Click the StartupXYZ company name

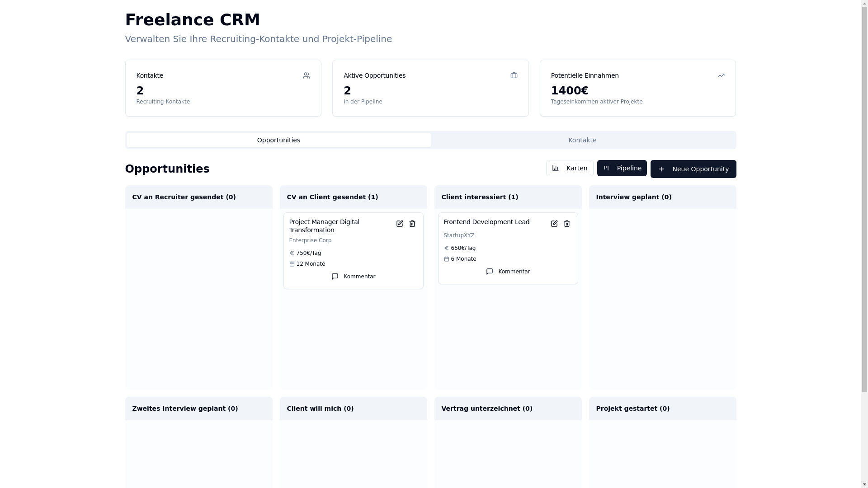[459, 235]
